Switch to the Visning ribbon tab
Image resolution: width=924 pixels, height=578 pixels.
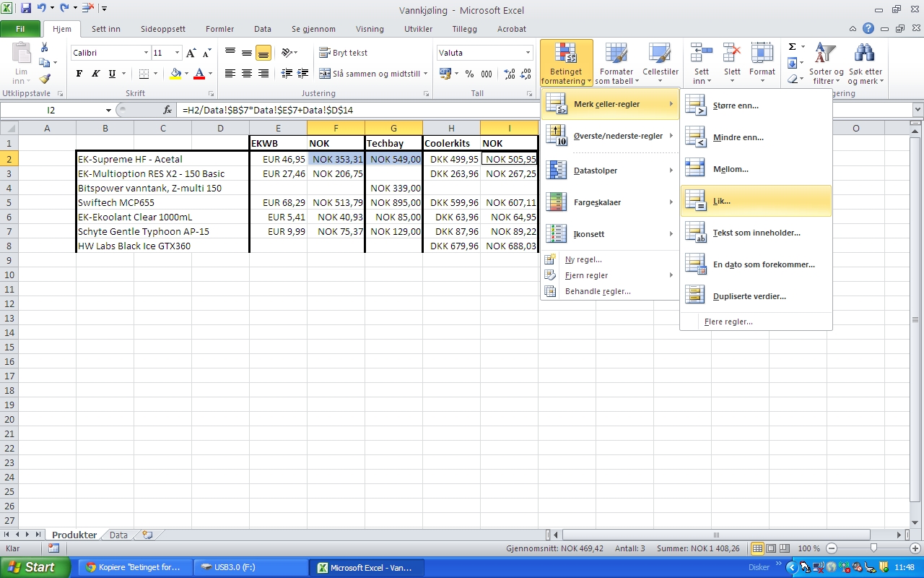(370, 29)
